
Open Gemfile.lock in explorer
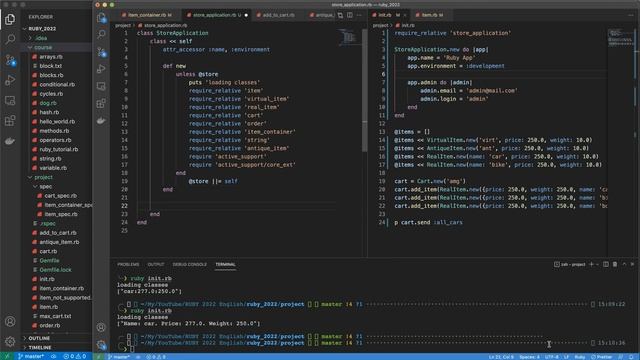(x=56, y=270)
